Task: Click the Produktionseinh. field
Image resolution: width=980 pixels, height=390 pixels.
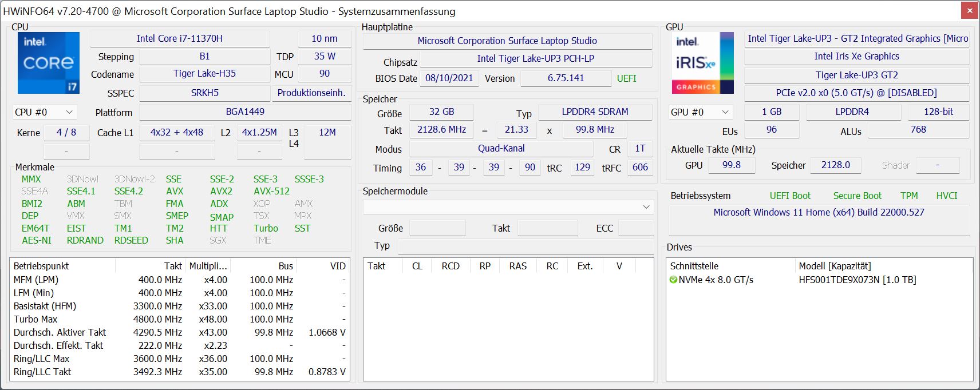Action: (x=311, y=93)
